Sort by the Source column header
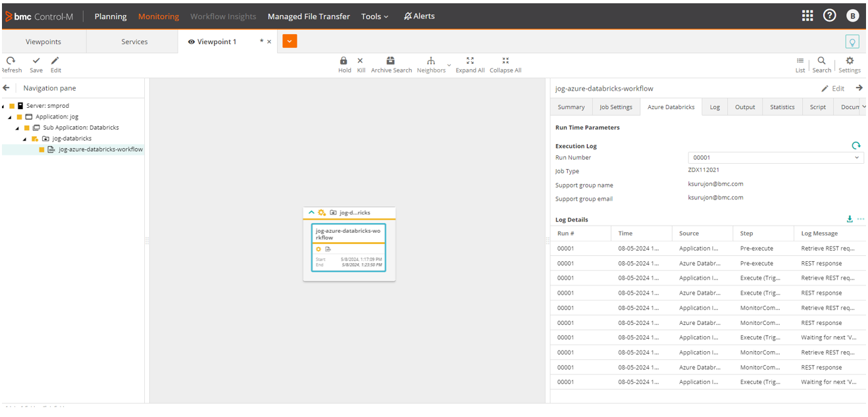 click(x=702, y=233)
